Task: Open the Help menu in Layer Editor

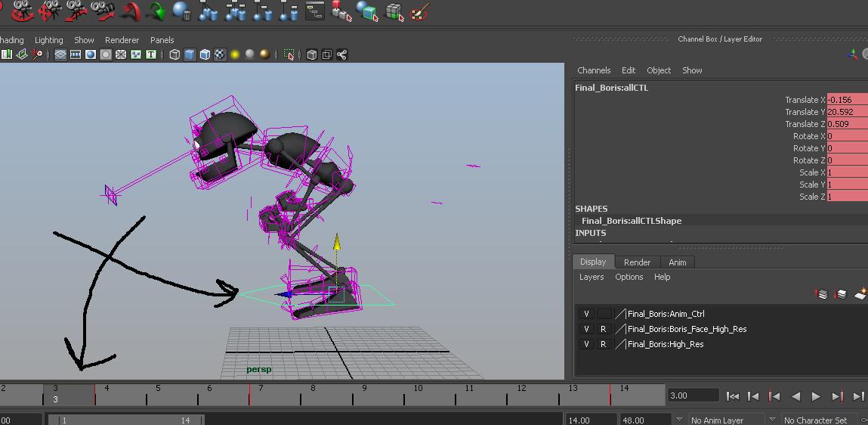Action: (662, 277)
